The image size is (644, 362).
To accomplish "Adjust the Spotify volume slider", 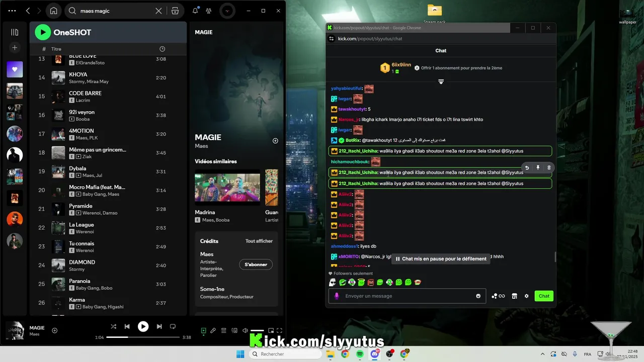I will coord(257,330).
